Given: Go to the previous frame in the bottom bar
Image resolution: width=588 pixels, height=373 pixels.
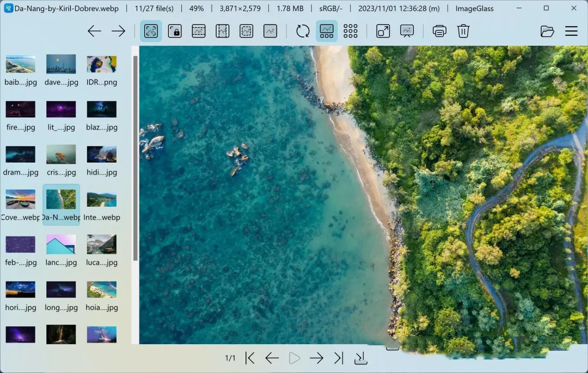Looking at the screenshot, I should coord(272,358).
